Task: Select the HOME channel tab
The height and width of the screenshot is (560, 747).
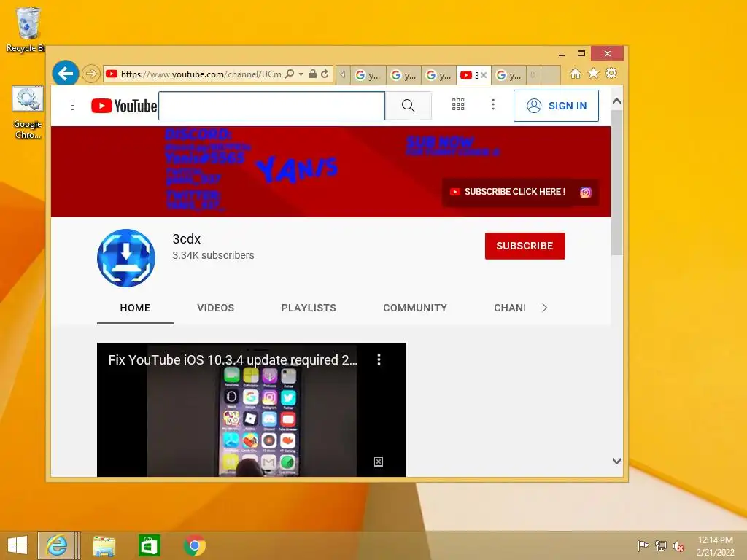Action: point(135,308)
